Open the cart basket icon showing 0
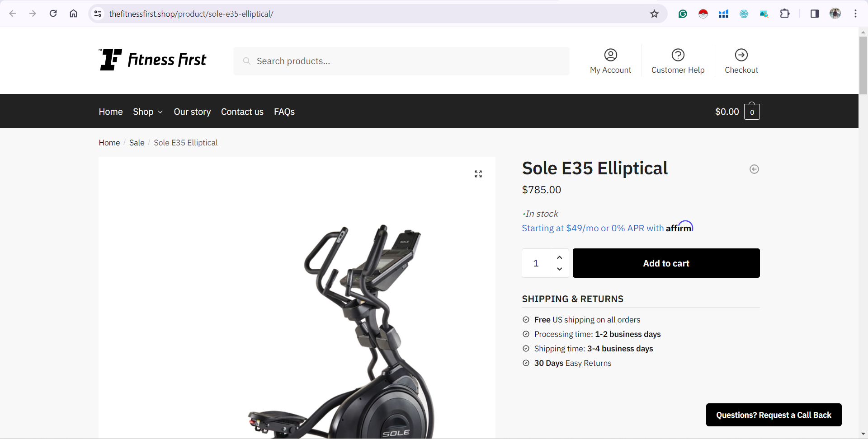868x439 pixels. pos(752,112)
